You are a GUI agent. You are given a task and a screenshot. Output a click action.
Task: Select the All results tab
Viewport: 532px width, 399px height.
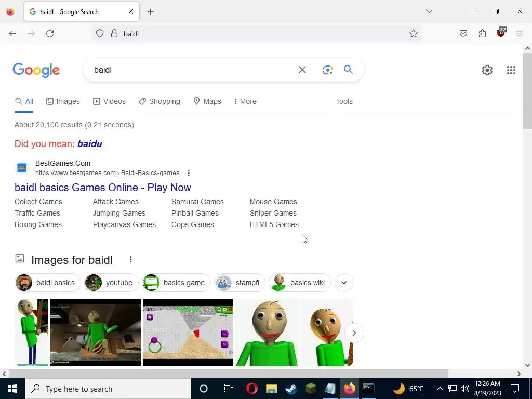[24, 101]
